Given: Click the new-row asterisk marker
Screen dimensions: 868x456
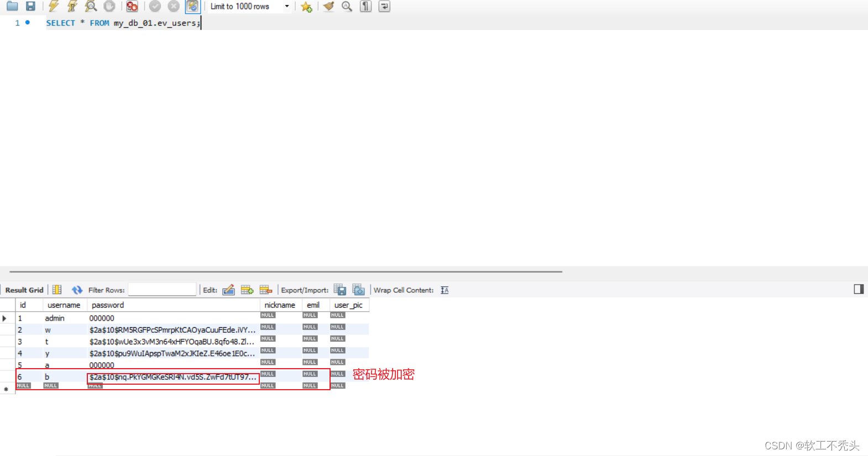Looking at the screenshot, I should point(6,389).
